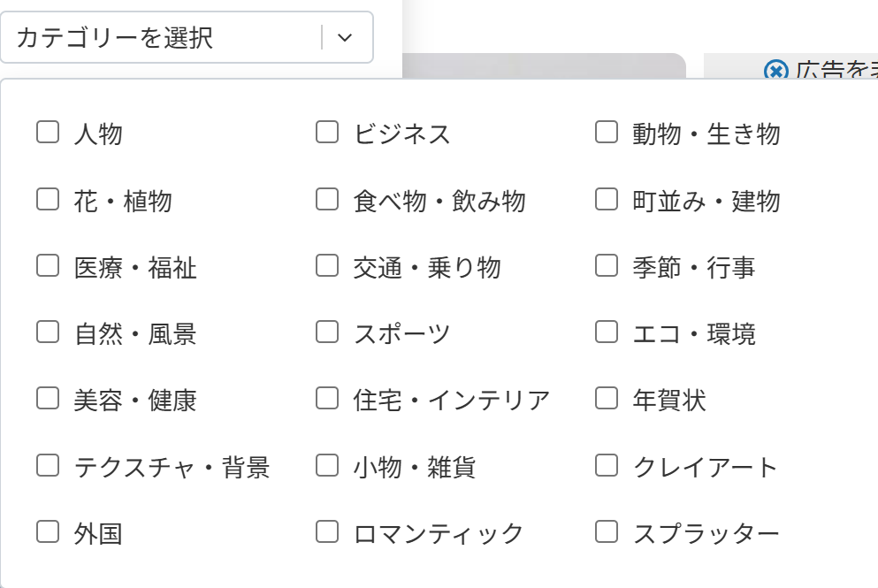Screen dimensions: 878x588
Task: Tick the 動物・生き物 checkbox
Action: tap(607, 133)
